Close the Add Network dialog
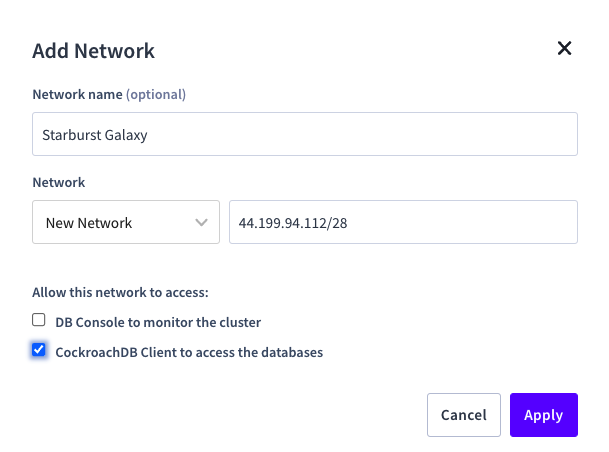 pyautogui.click(x=564, y=48)
